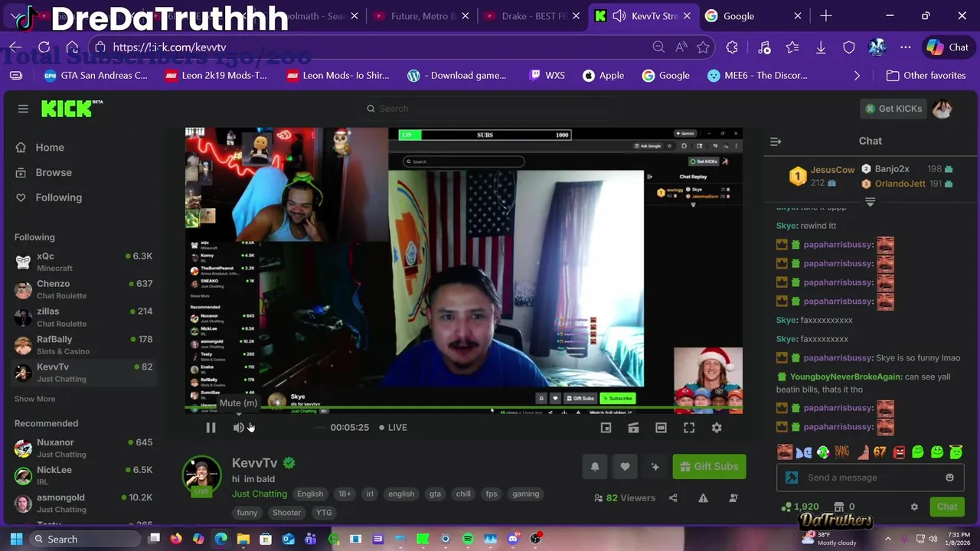This screenshot has width=980, height=551.
Task: Open asmongold in Recommended list
Action: pyautogui.click(x=83, y=503)
